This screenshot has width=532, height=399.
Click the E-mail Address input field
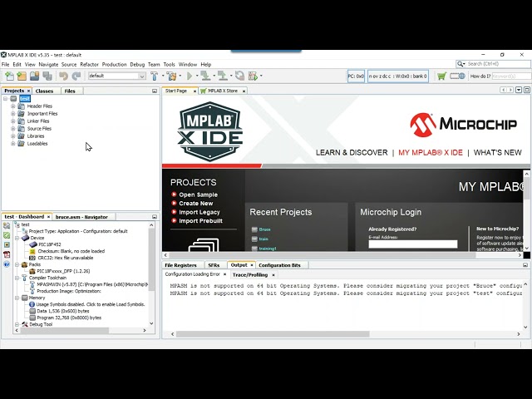pos(413,244)
